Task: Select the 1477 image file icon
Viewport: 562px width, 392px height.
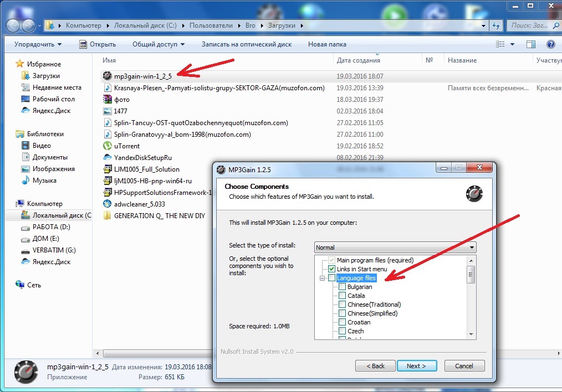Action: click(107, 111)
